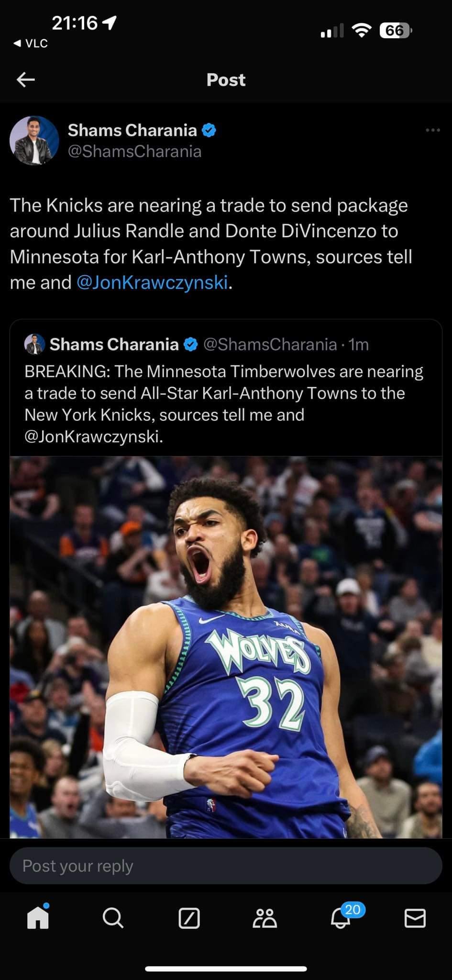Screen dimensions: 452x980
Task: Open the Grok slash icon tab
Action: (189, 918)
